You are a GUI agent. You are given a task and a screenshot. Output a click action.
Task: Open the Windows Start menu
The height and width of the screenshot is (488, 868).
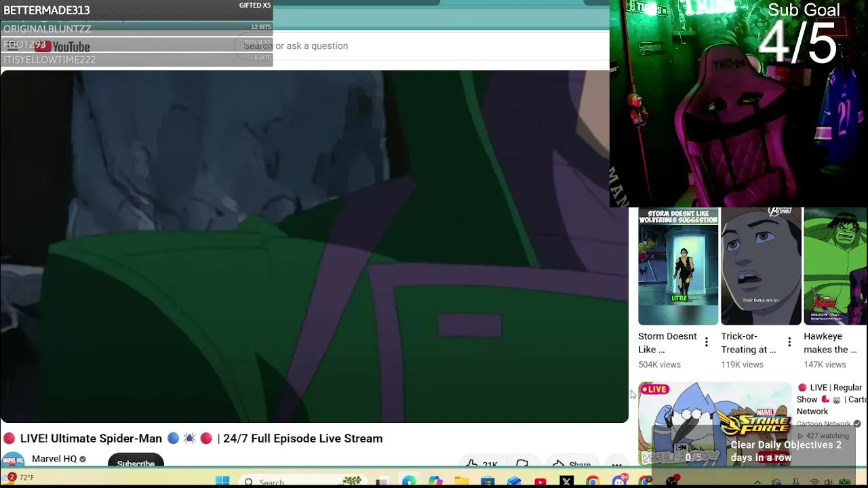point(222,481)
